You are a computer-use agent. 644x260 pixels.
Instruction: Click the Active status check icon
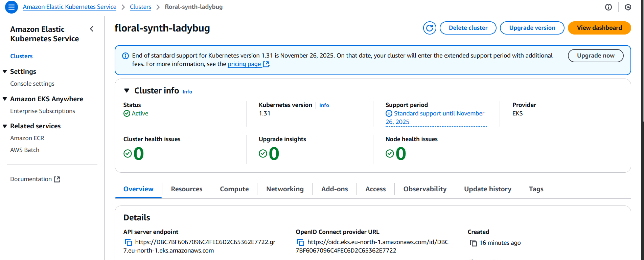[127, 113]
